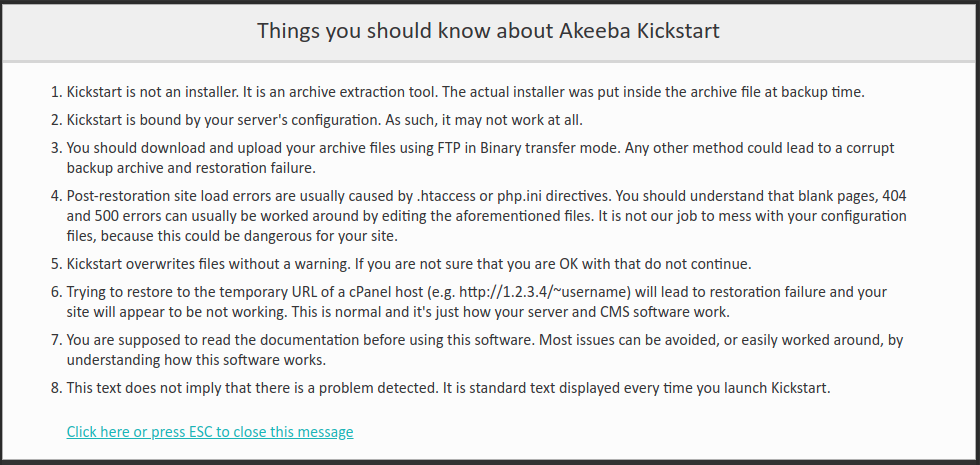Click the item about server's configuration limits
The width and height of the screenshot is (980, 465).
coord(324,120)
